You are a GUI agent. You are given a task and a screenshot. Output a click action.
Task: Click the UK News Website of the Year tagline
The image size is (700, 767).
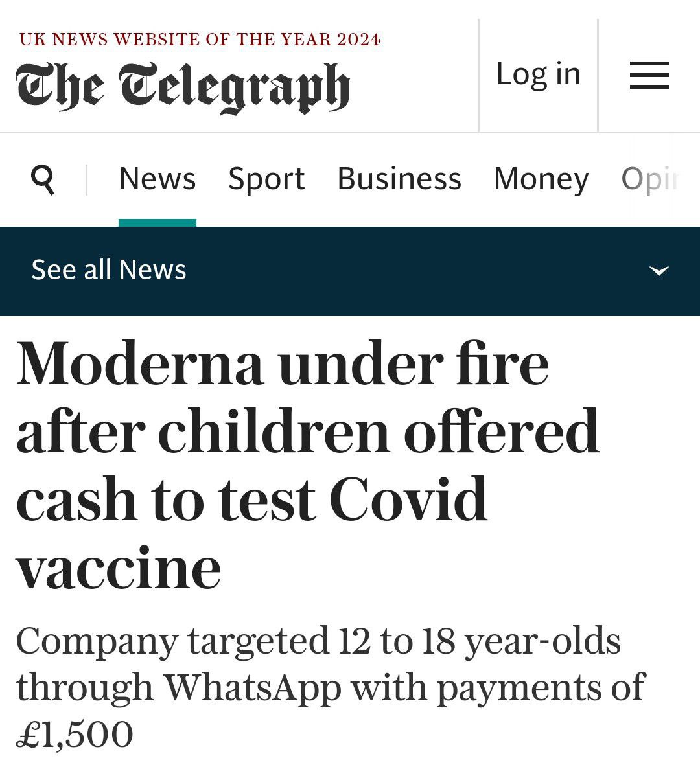click(x=200, y=40)
